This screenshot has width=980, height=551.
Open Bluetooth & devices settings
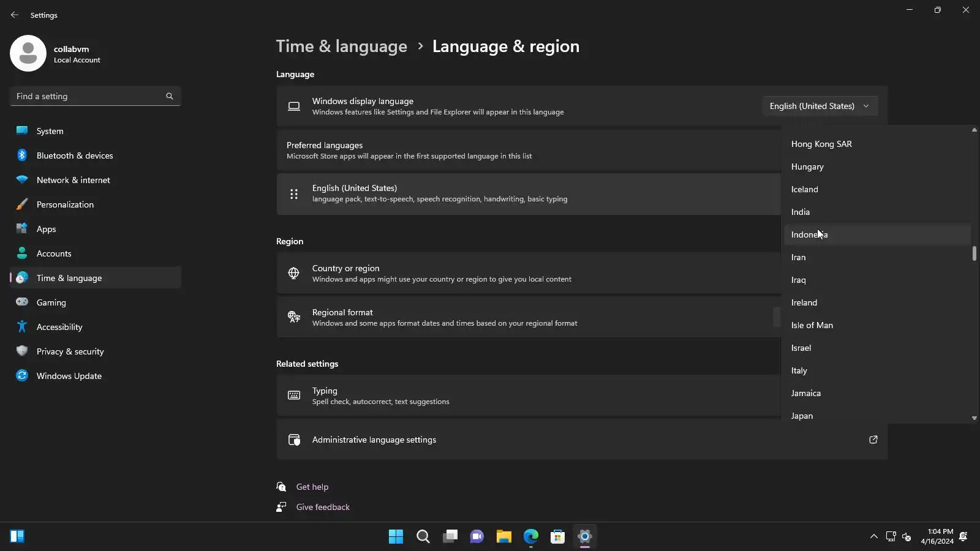96,156
